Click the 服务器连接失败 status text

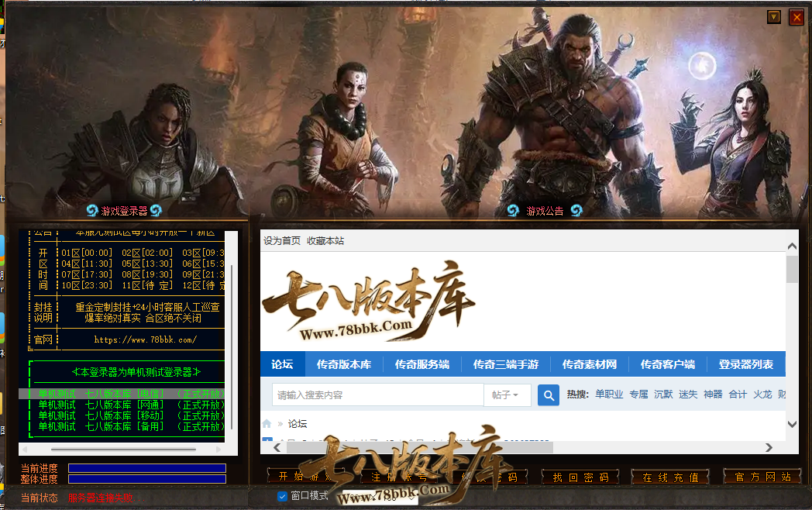[101, 498]
